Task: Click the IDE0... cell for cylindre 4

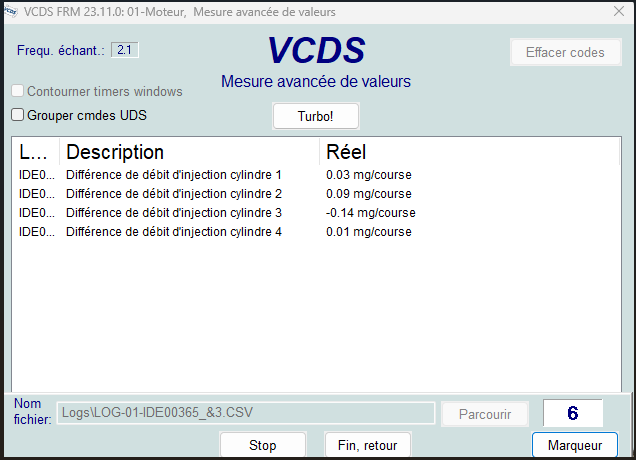Action: click(37, 232)
